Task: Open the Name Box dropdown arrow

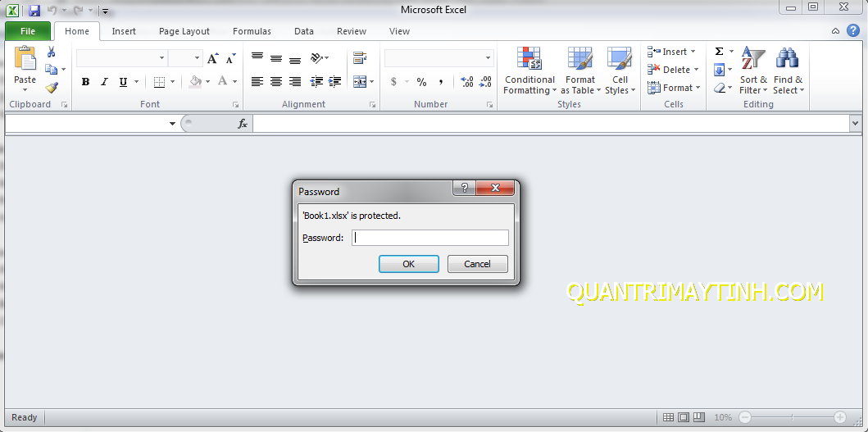Action: coord(172,124)
